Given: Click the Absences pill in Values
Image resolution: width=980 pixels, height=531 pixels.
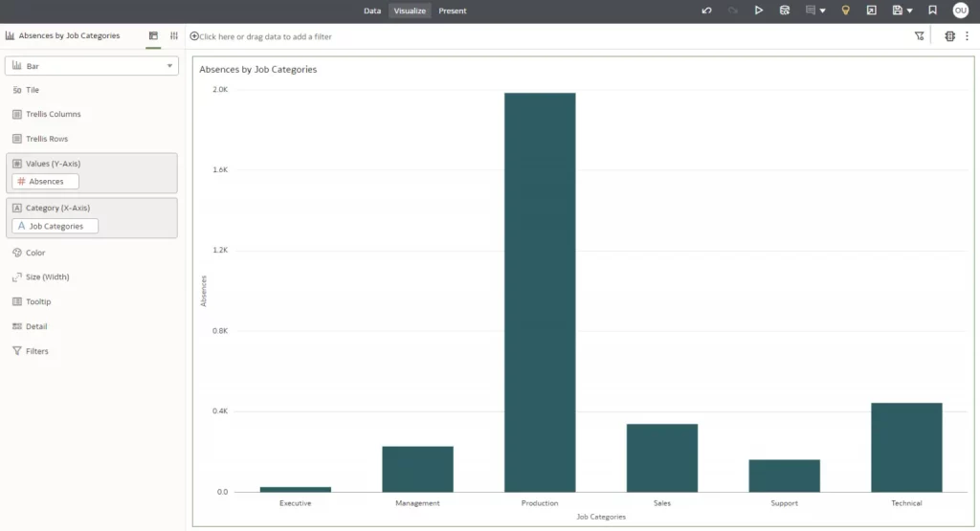Looking at the screenshot, I should [46, 181].
